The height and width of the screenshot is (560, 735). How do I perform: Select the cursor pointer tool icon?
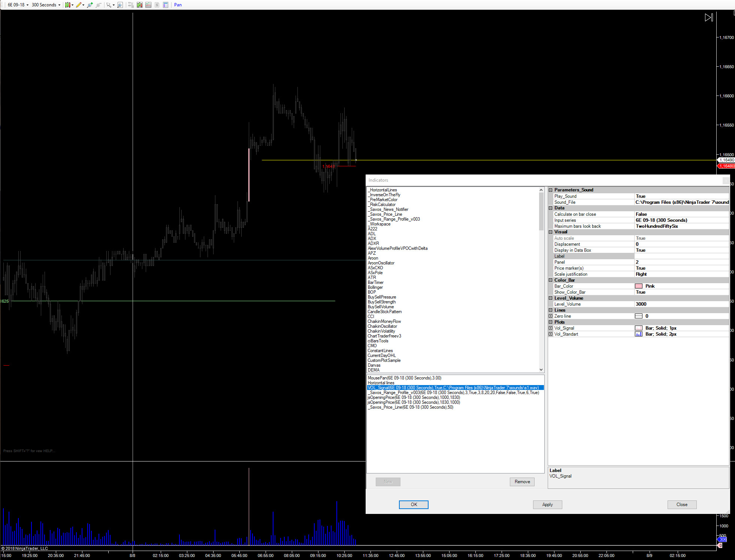[109, 5]
